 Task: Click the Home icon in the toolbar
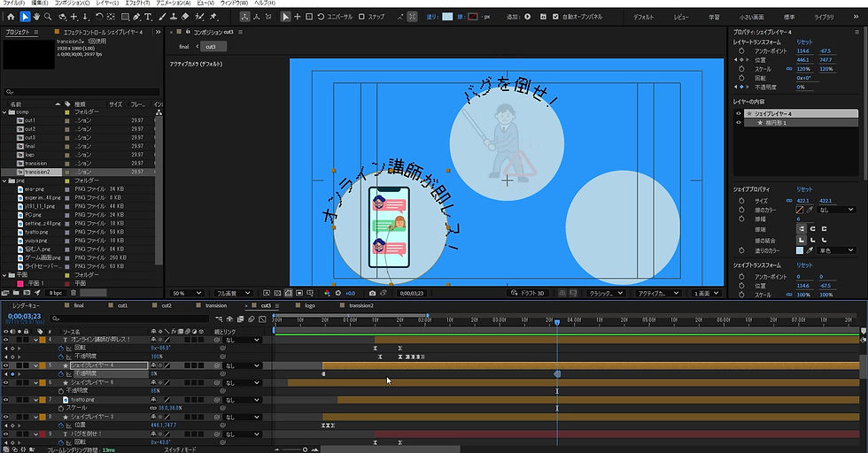pyautogui.click(x=11, y=17)
